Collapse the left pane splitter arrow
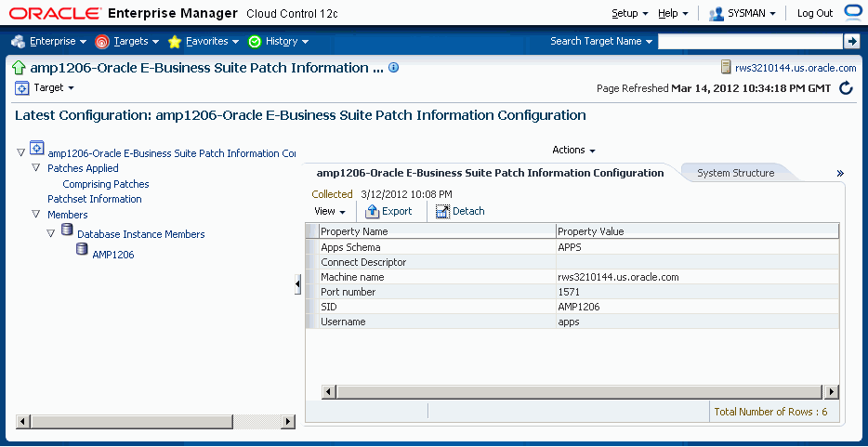The image size is (868, 447). coord(297,283)
